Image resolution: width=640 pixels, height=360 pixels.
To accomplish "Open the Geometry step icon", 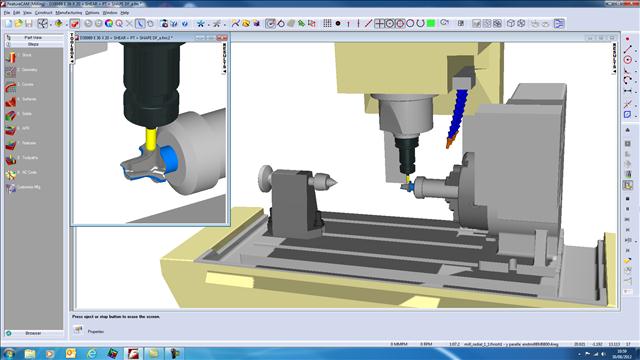I will tap(11, 71).
